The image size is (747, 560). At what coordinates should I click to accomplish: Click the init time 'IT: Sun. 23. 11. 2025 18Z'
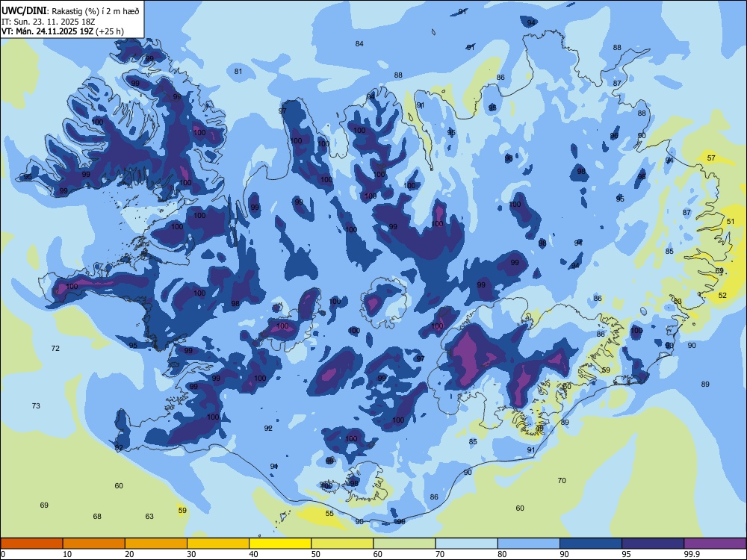pos(48,22)
